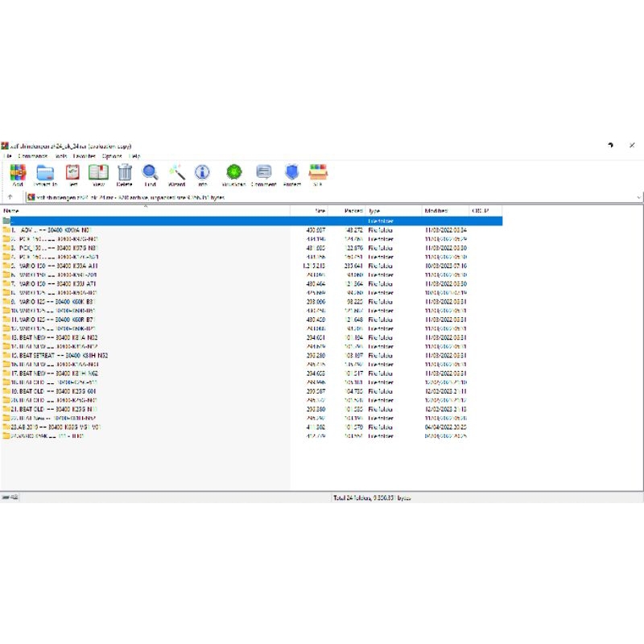
Task: Click the Protect archive icon
Action: (291, 173)
